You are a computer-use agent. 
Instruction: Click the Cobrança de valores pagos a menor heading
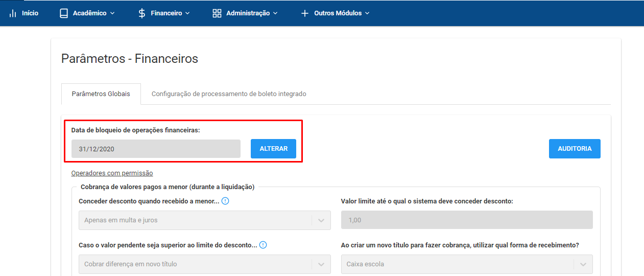tap(168, 187)
